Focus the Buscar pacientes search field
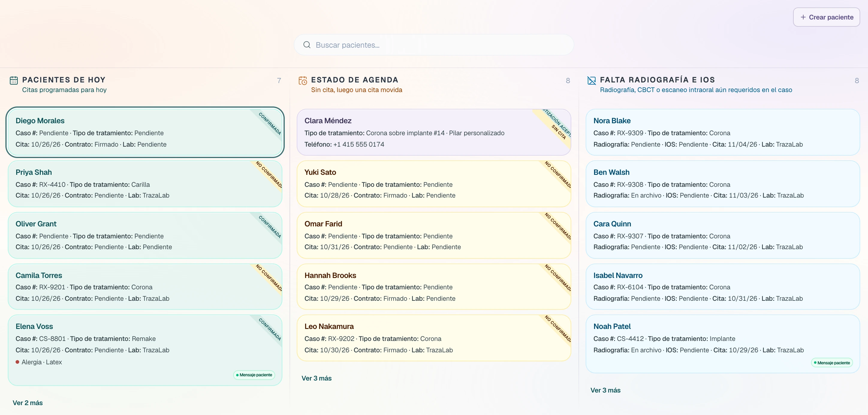This screenshot has height=415, width=868. tap(434, 45)
